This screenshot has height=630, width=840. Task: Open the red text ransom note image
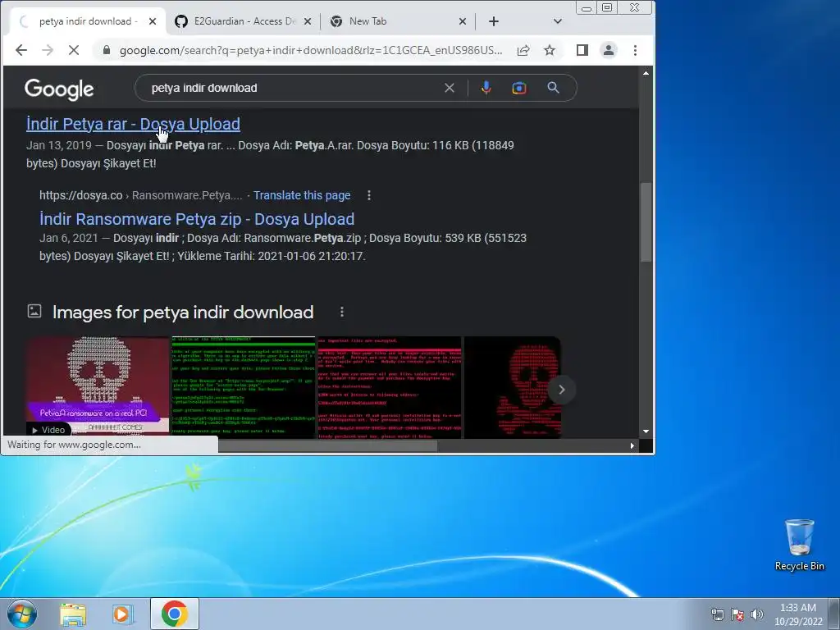pos(390,387)
